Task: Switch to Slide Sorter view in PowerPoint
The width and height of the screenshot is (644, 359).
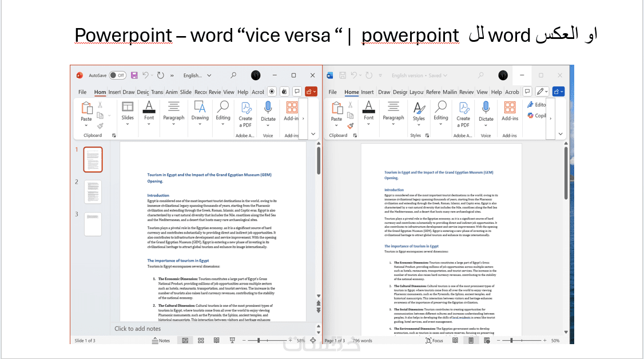Action: (x=201, y=341)
